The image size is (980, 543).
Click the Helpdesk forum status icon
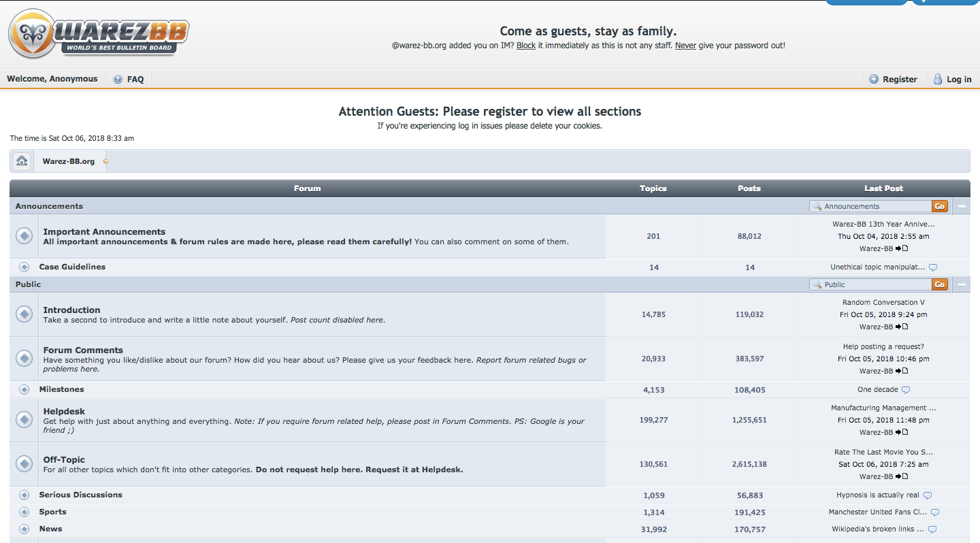[24, 420]
